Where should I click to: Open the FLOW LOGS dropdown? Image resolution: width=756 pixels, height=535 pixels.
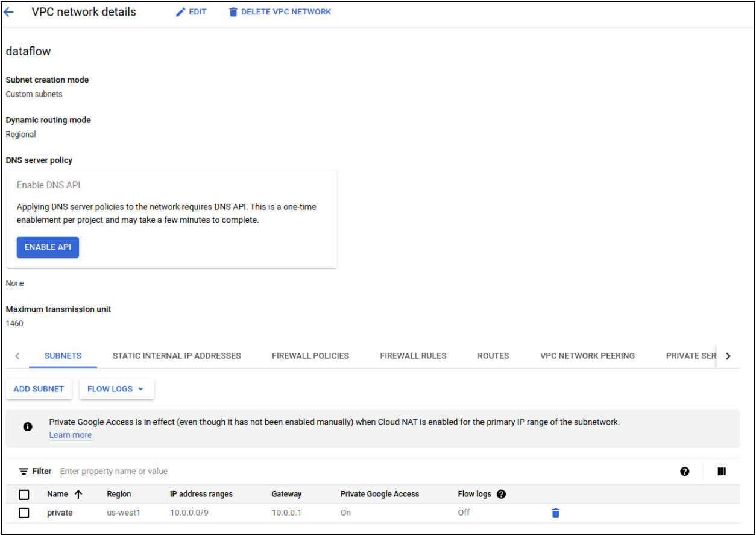117,389
